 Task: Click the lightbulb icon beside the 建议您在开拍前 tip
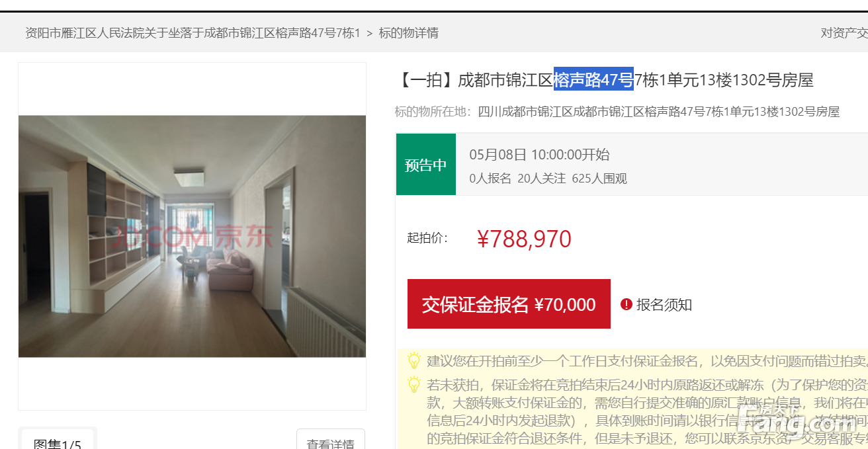pyautogui.click(x=414, y=360)
